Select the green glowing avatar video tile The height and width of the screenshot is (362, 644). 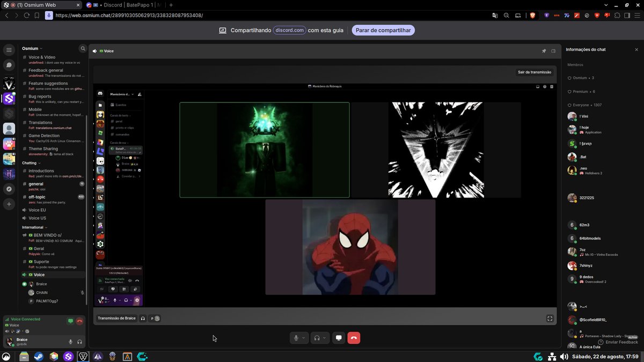265,150
